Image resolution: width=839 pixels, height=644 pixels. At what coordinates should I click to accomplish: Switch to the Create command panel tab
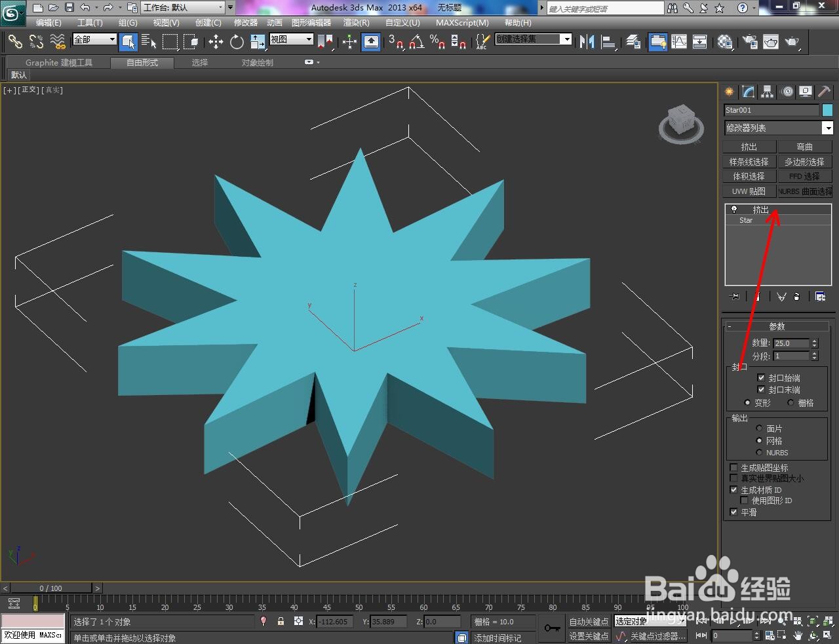click(x=729, y=92)
